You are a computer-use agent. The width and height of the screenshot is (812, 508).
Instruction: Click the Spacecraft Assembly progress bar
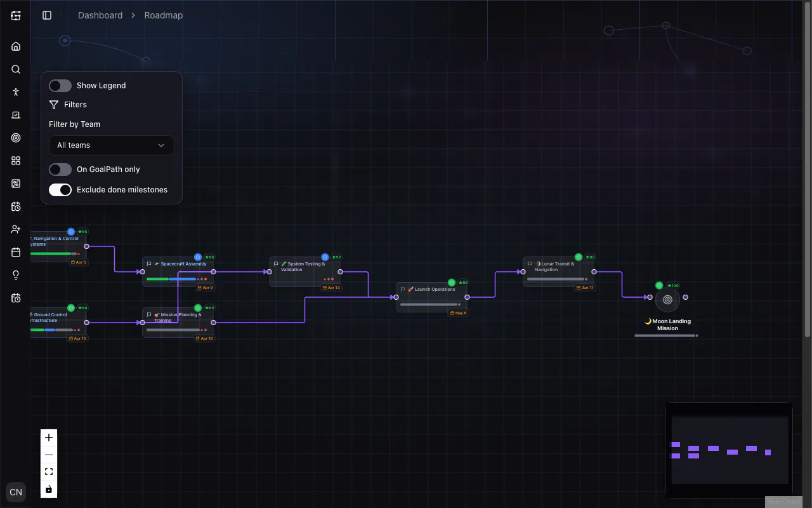point(171,279)
